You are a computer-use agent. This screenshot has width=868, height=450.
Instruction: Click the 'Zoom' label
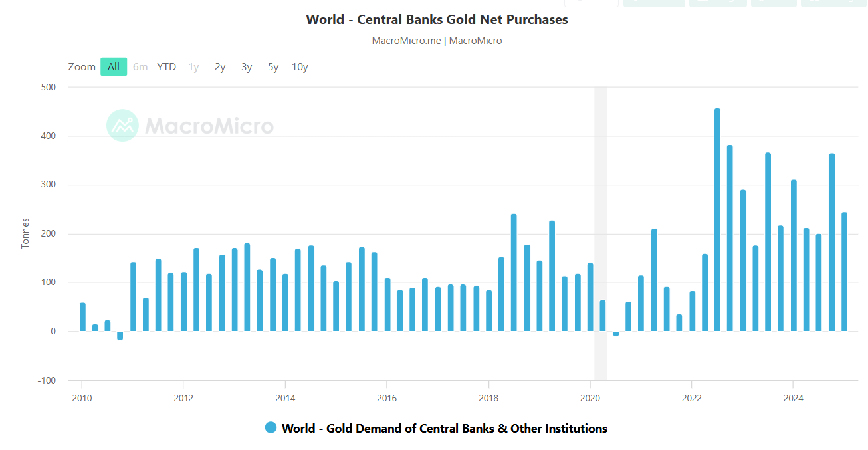[x=82, y=66]
